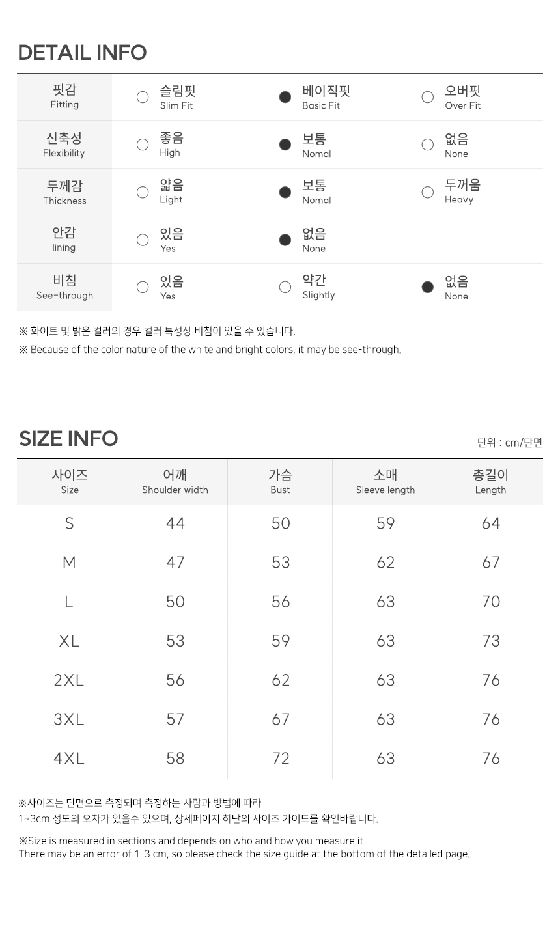Select the Slim Fit radio button

(x=143, y=97)
